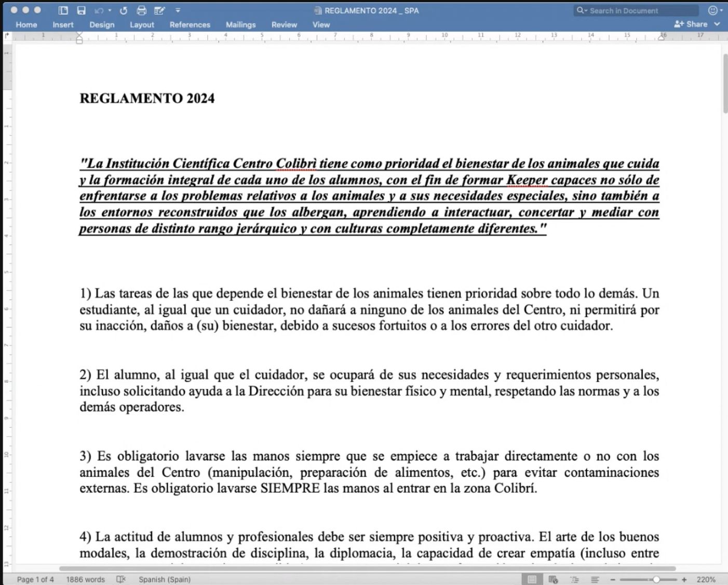Click the REGLAMENTO 2024 heading text
The image size is (728, 585).
click(147, 99)
